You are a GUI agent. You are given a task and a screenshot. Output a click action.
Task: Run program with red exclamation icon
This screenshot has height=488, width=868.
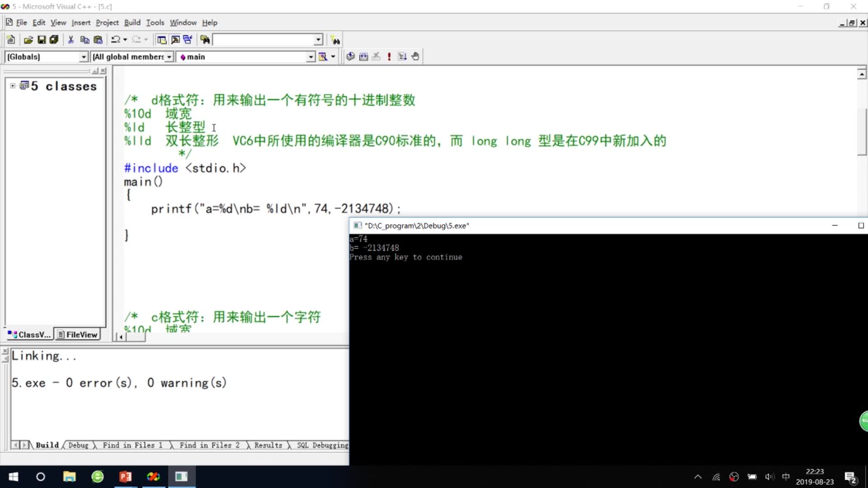[389, 56]
